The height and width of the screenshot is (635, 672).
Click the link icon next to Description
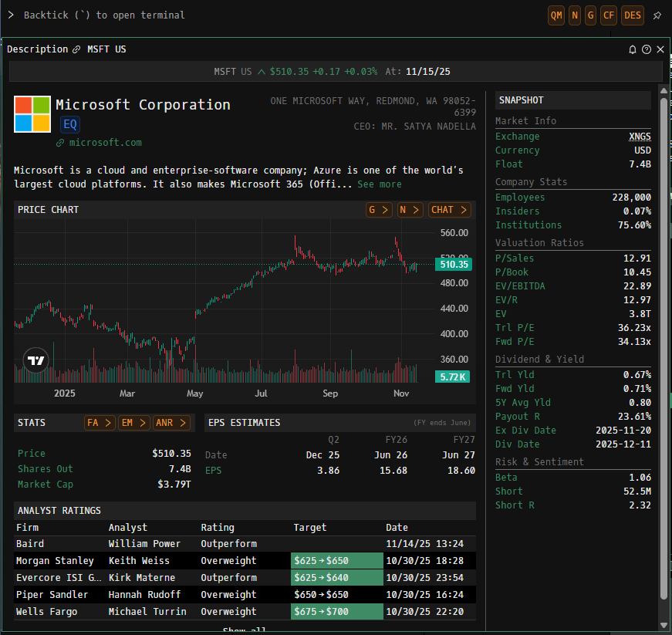point(76,49)
